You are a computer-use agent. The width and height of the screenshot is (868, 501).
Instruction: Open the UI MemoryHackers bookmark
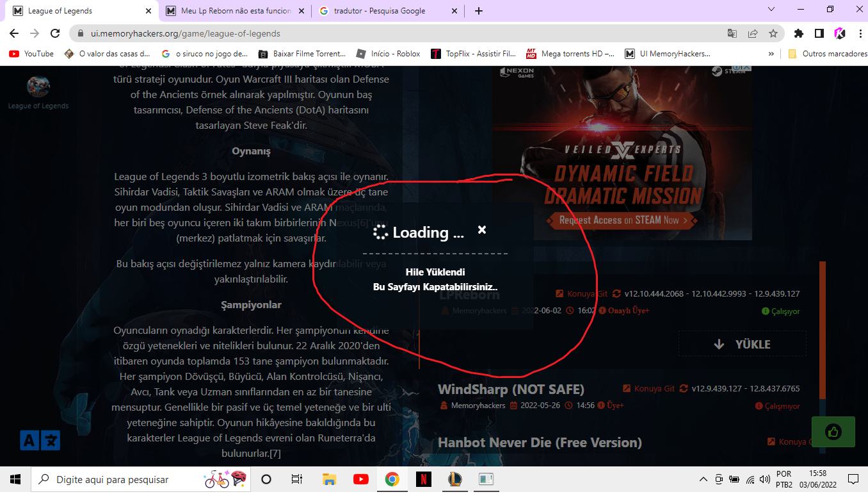click(x=668, y=54)
